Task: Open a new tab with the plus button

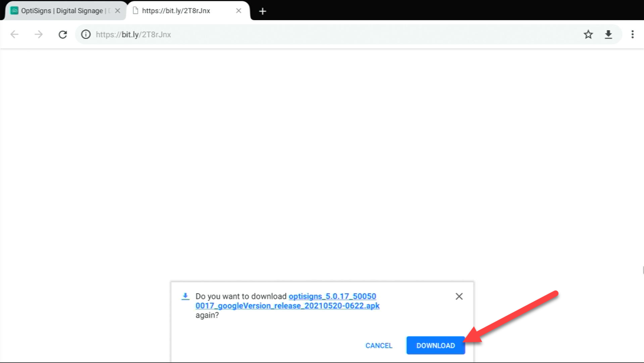Action: (x=262, y=11)
